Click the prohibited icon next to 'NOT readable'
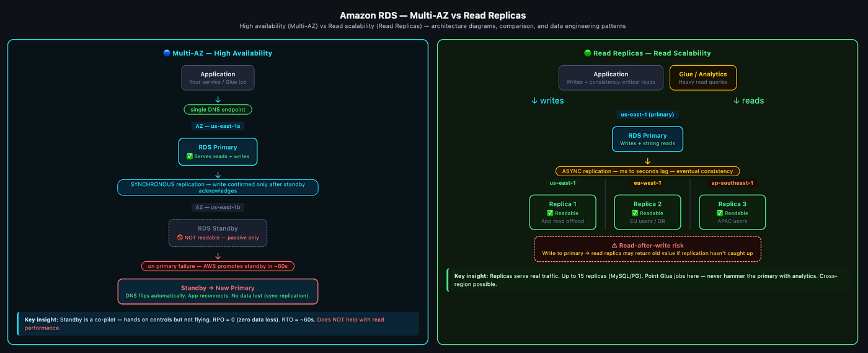 pos(180,238)
